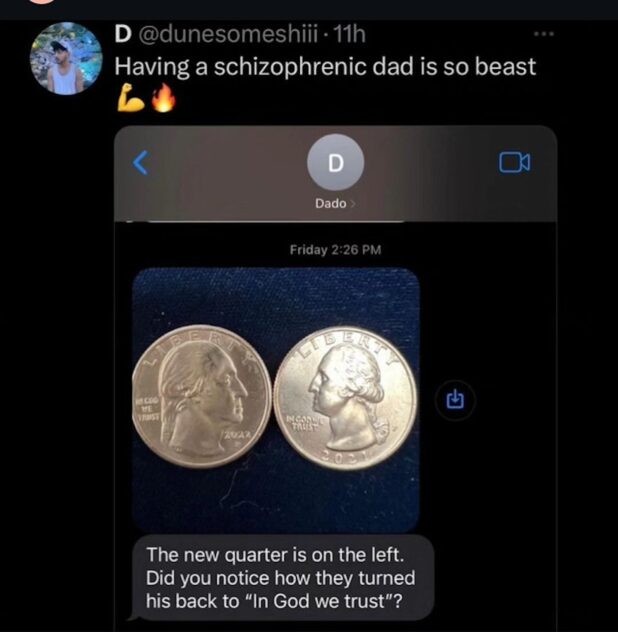Save the coin photo using the download icon
This screenshot has width=618, height=632.
[456, 400]
